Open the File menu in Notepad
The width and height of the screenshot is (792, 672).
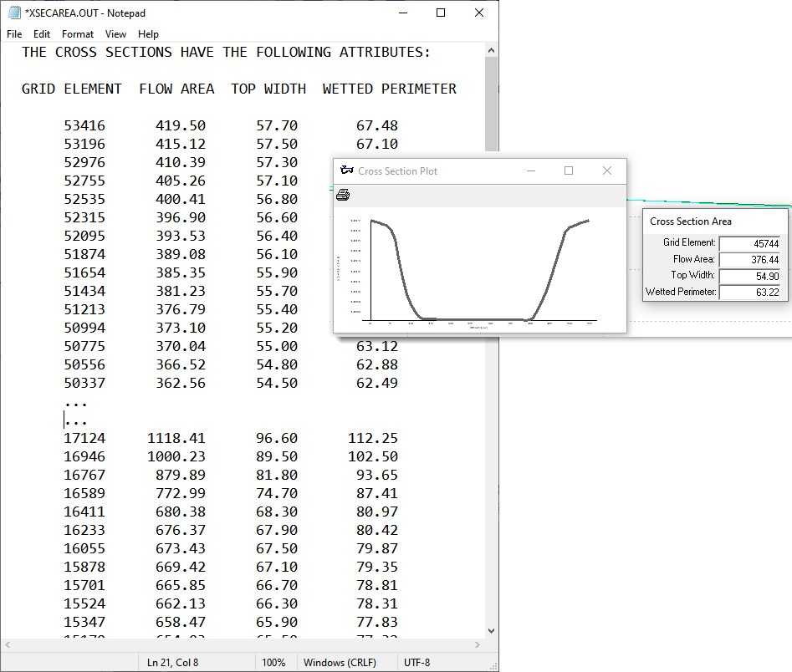(14, 34)
